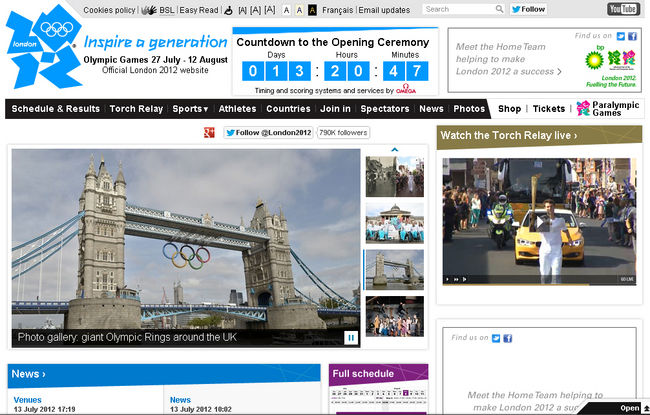Open the Torch Relay menu item

pos(135,108)
